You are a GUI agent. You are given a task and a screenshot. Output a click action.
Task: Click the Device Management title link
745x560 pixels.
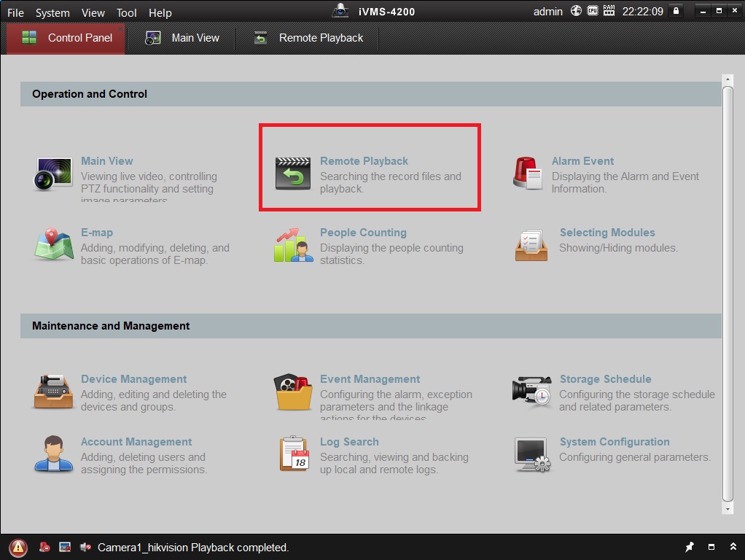point(133,379)
